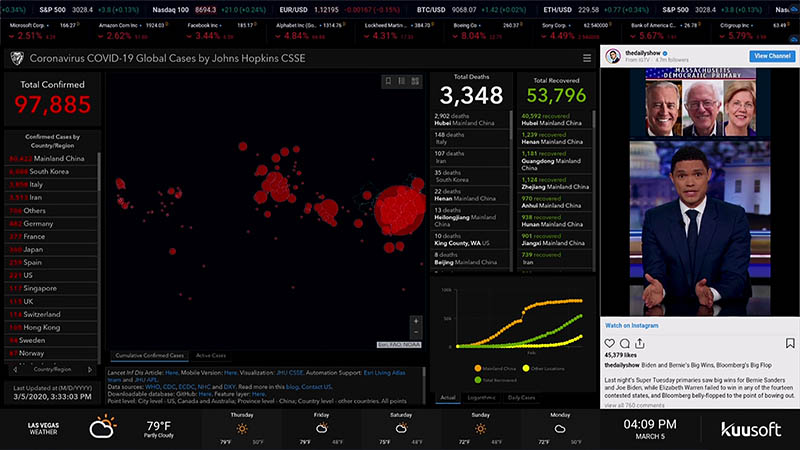Open the Esri Living Atlas link
800x450 pixels.
click(x=384, y=373)
